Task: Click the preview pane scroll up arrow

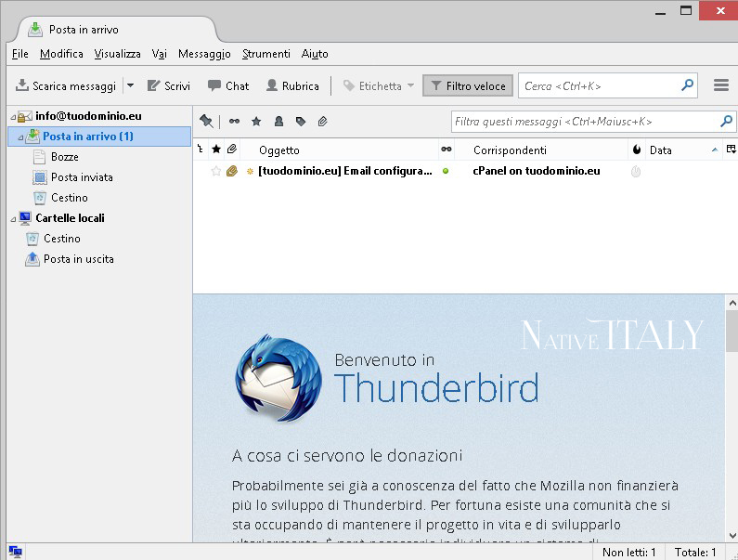Action: point(732,303)
